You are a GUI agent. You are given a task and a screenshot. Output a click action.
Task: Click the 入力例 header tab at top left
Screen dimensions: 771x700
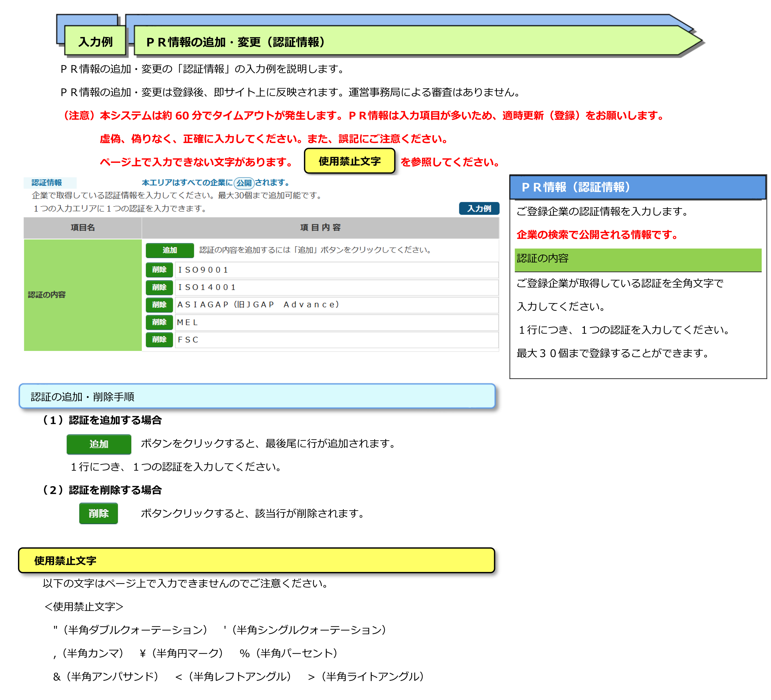point(95,41)
